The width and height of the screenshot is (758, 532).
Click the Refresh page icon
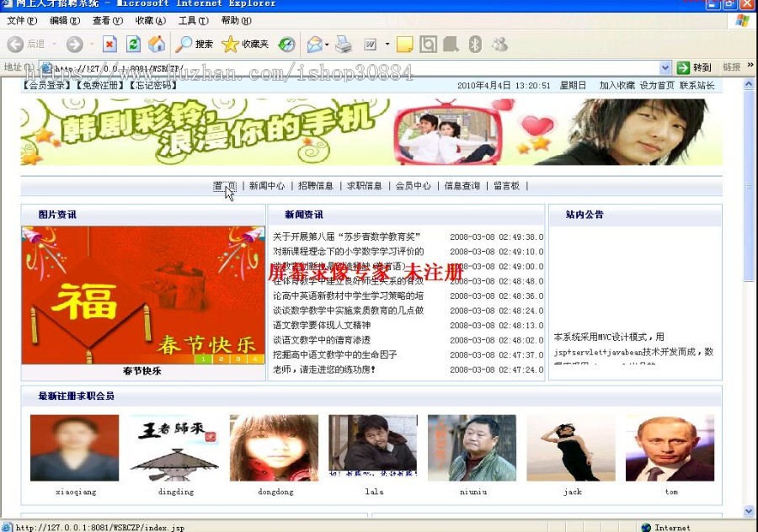coord(134,45)
